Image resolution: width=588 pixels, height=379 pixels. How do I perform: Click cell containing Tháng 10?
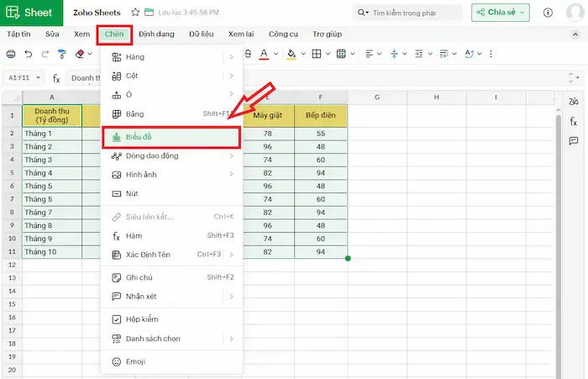[x=52, y=252]
